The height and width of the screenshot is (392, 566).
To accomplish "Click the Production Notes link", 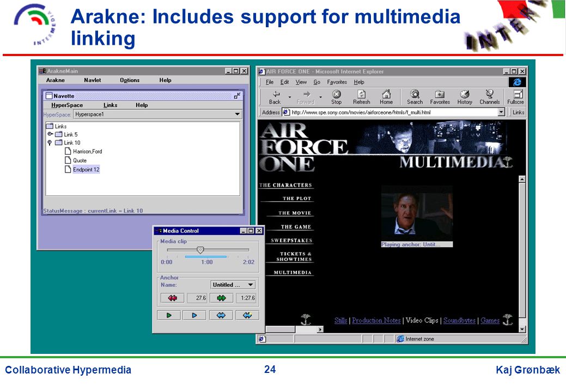I will [x=376, y=320].
